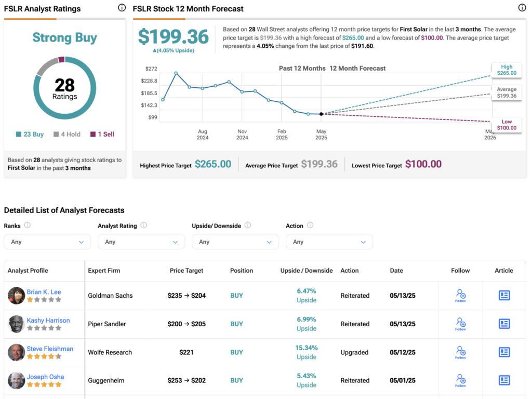Click the Analyst Rating filter info icon
Viewport: 532px width, 399px height.
[144, 225]
